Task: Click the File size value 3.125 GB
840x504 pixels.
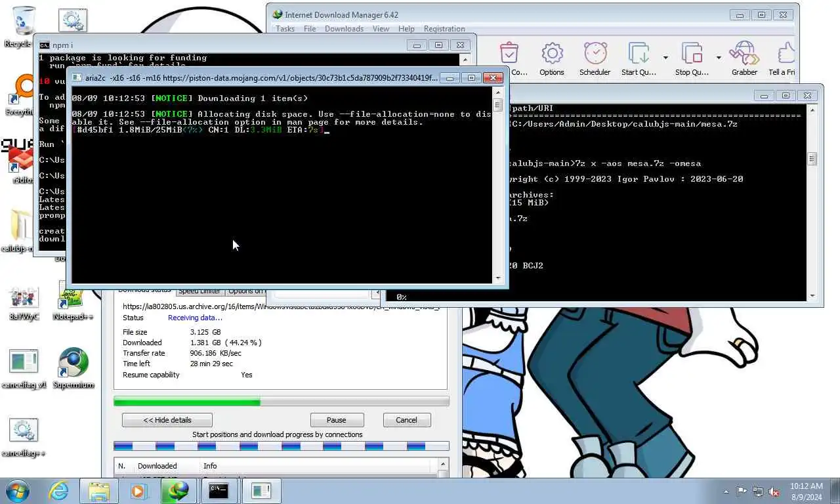Action: 205,332
